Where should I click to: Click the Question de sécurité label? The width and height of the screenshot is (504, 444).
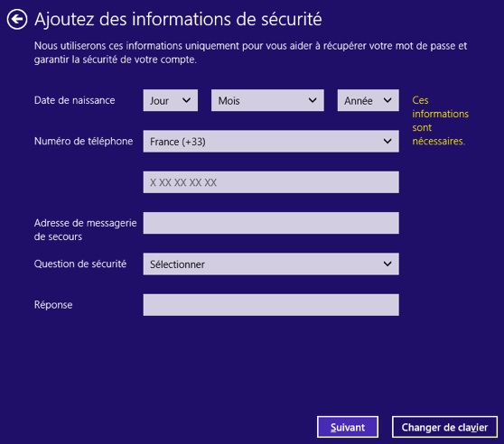(x=80, y=264)
